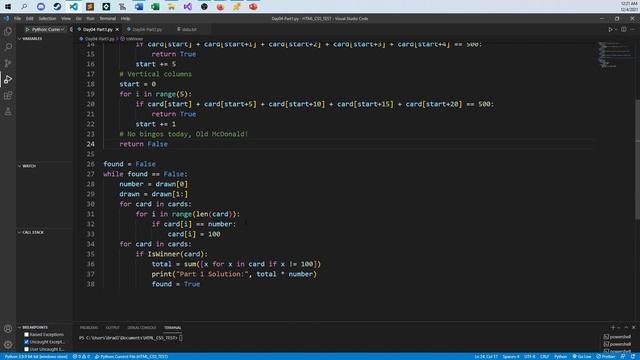640x360 pixels.
Task: Open run button dropdown arrow in editor
Action: 616,29
